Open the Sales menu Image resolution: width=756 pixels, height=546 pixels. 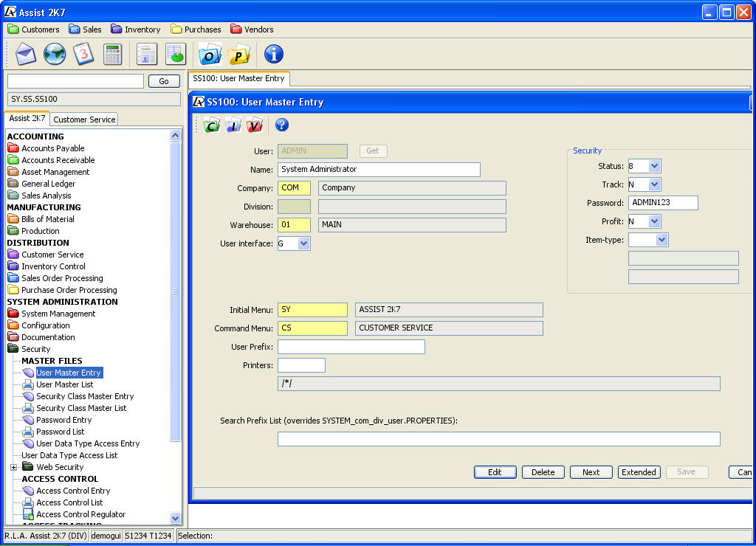[x=86, y=30]
